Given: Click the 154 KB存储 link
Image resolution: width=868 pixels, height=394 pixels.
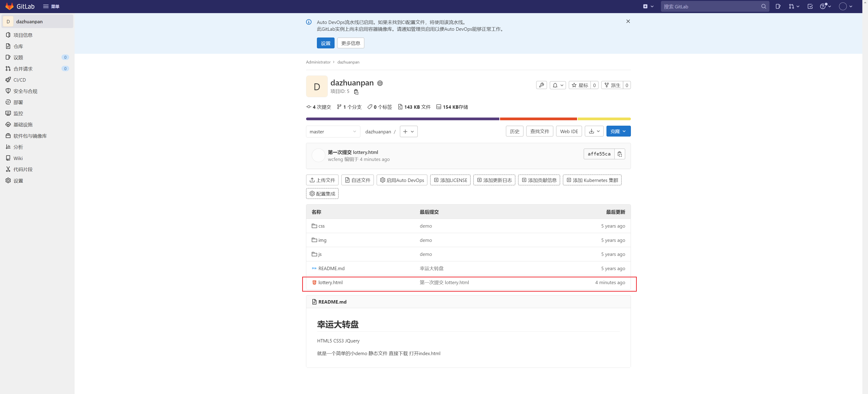Looking at the screenshot, I should (452, 107).
